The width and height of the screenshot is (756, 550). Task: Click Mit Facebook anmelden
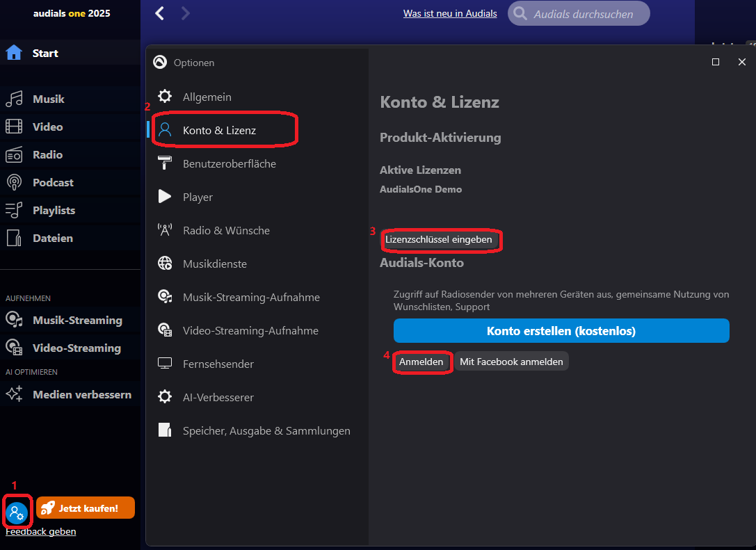click(511, 361)
